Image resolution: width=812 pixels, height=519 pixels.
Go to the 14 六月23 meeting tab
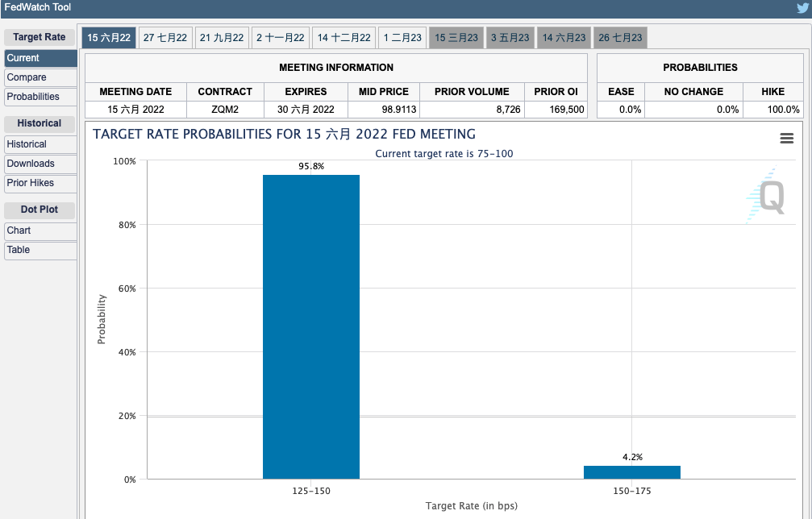[x=564, y=38]
